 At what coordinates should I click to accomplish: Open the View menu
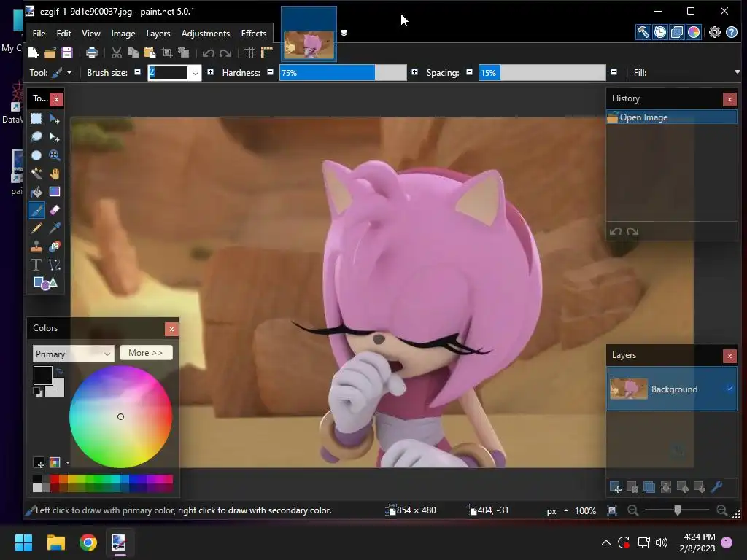[91, 34]
